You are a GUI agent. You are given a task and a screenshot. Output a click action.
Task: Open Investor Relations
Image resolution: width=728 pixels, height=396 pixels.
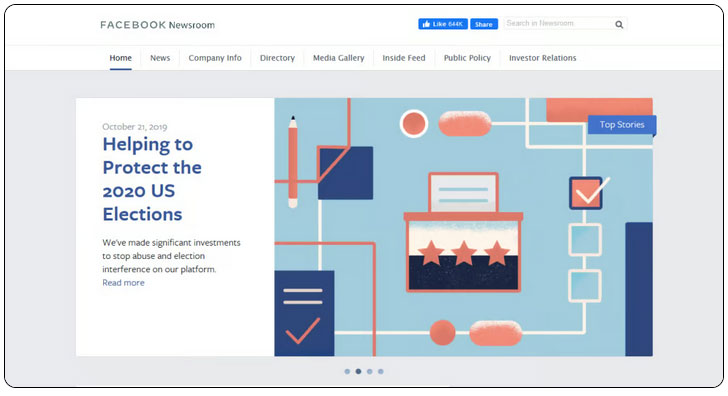coord(543,58)
